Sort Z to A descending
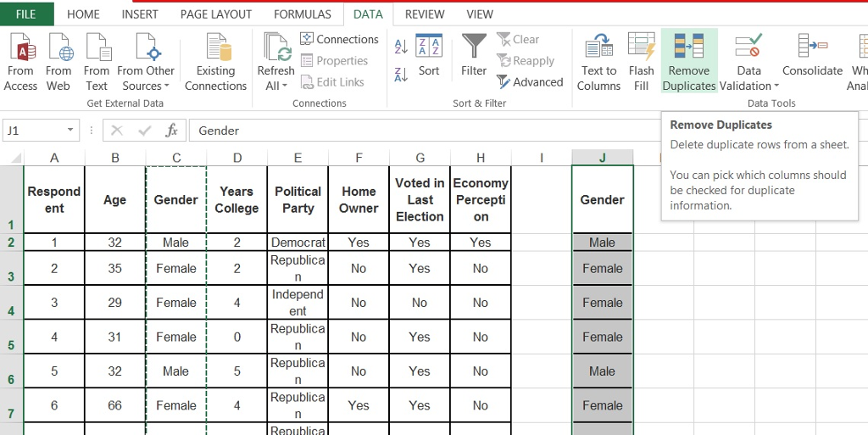Screen dimensions: 868x435 pos(401,74)
